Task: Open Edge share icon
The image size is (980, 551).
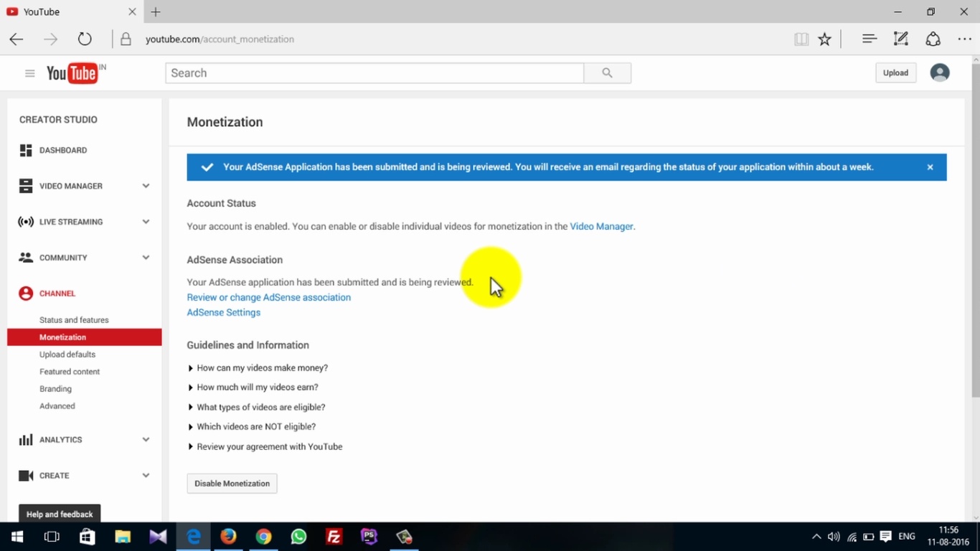Action: click(x=933, y=39)
